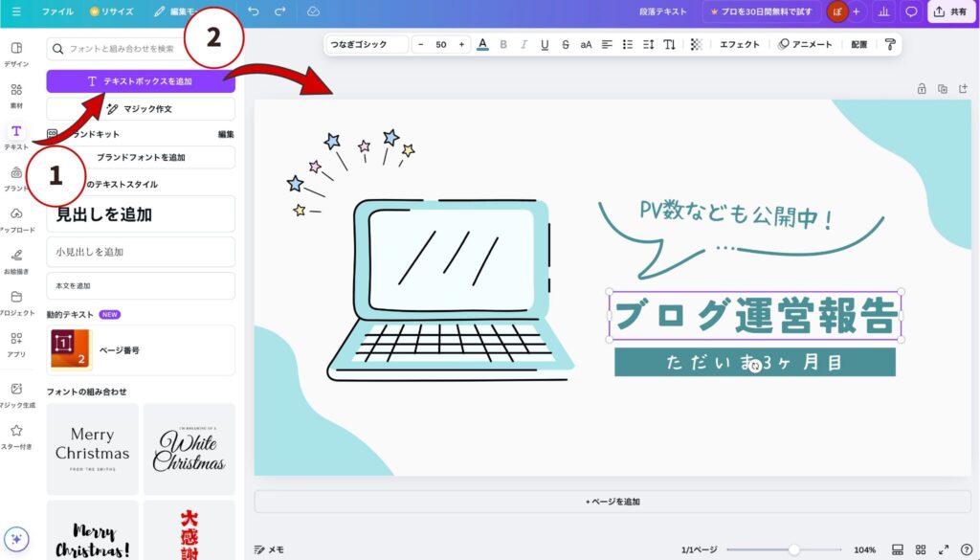Open the transparency checkerboard control

tap(697, 44)
